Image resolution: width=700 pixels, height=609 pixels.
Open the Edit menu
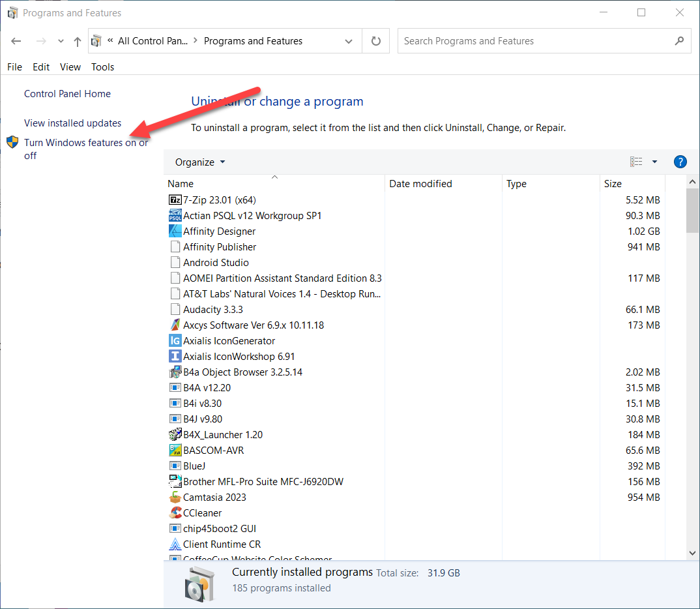tap(41, 67)
